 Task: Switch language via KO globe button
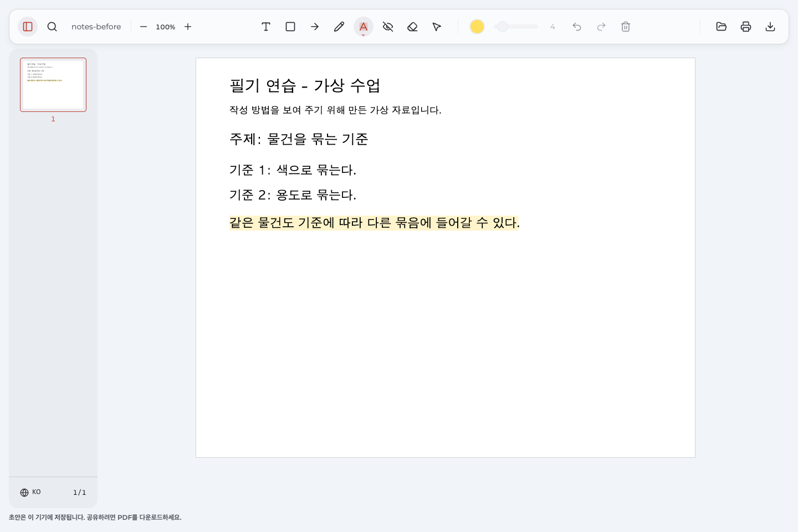[30, 492]
